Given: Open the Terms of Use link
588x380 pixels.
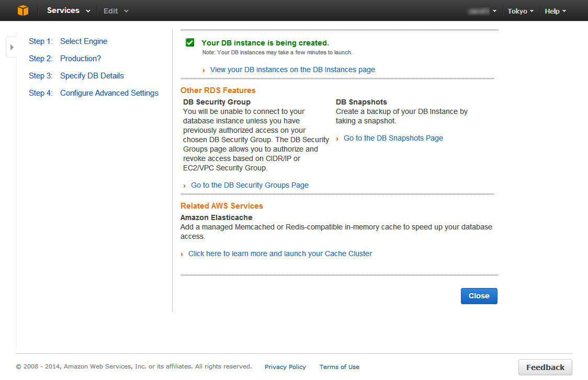Looking at the screenshot, I should pos(340,367).
